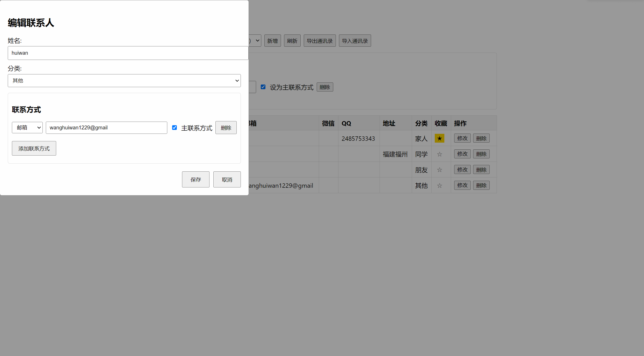Click the email input with wanghuiwan1229@gmail
This screenshot has width=644, height=356.
pyautogui.click(x=106, y=128)
